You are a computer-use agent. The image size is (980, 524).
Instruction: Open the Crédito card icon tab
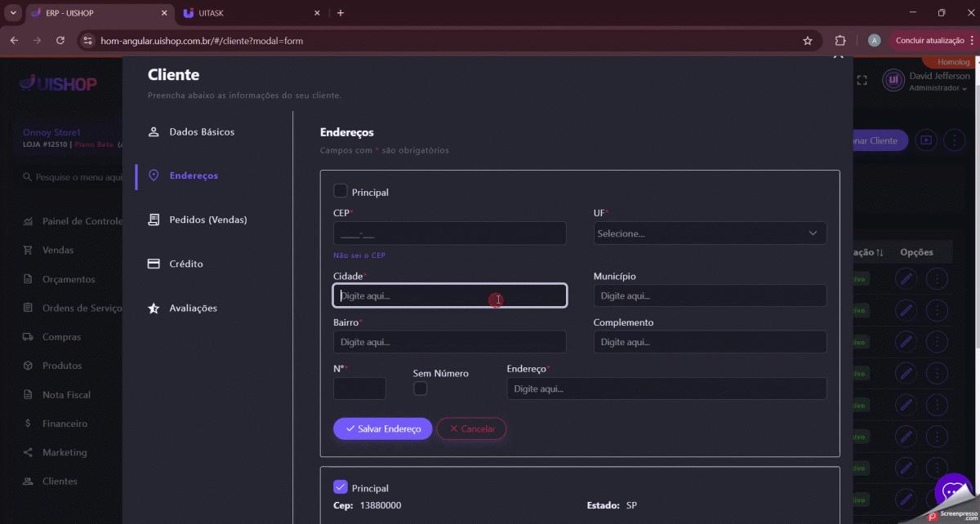[x=154, y=264]
